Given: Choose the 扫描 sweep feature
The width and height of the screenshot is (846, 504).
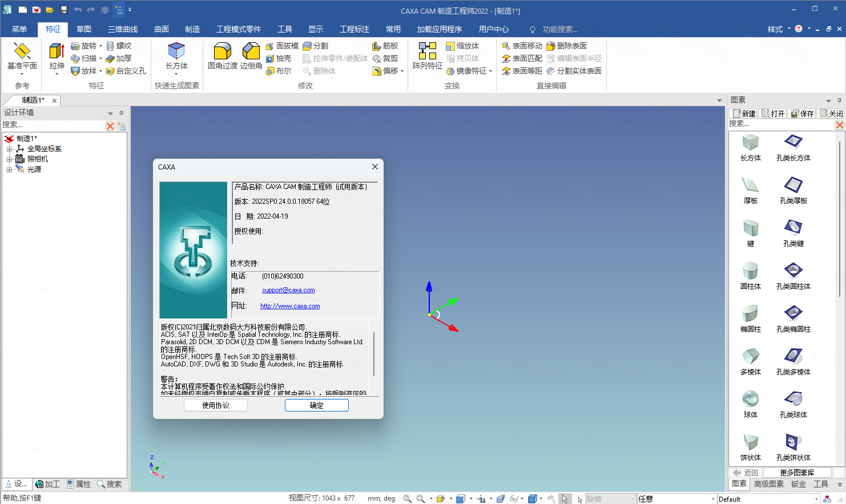Looking at the screenshot, I should tap(83, 58).
